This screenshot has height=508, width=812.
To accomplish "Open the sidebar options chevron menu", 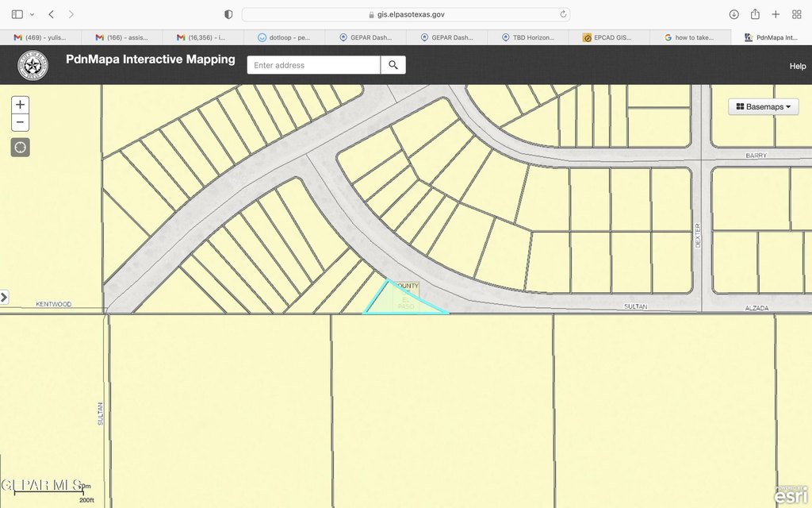I will click(x=32, y=14).
